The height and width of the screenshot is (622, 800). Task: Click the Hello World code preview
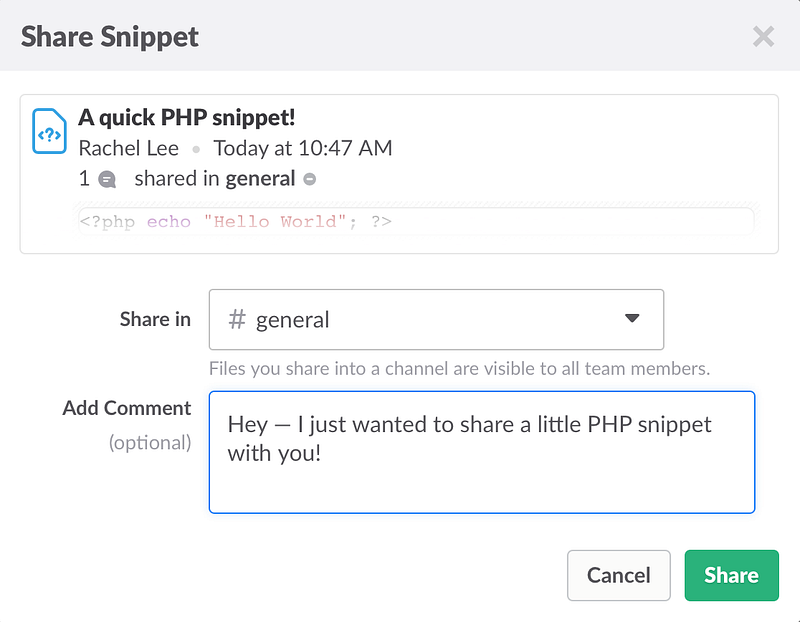click(x=236, y=222)
